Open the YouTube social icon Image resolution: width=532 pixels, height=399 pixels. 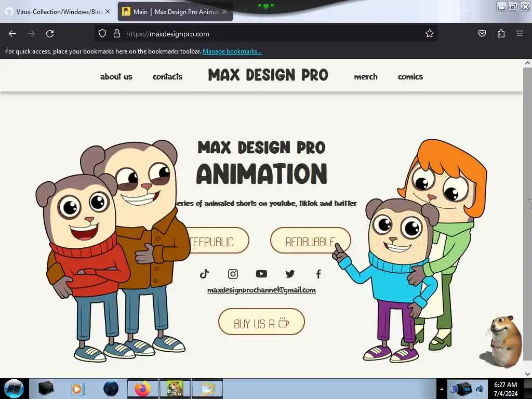pyautogui.click(x=261, y=273)
